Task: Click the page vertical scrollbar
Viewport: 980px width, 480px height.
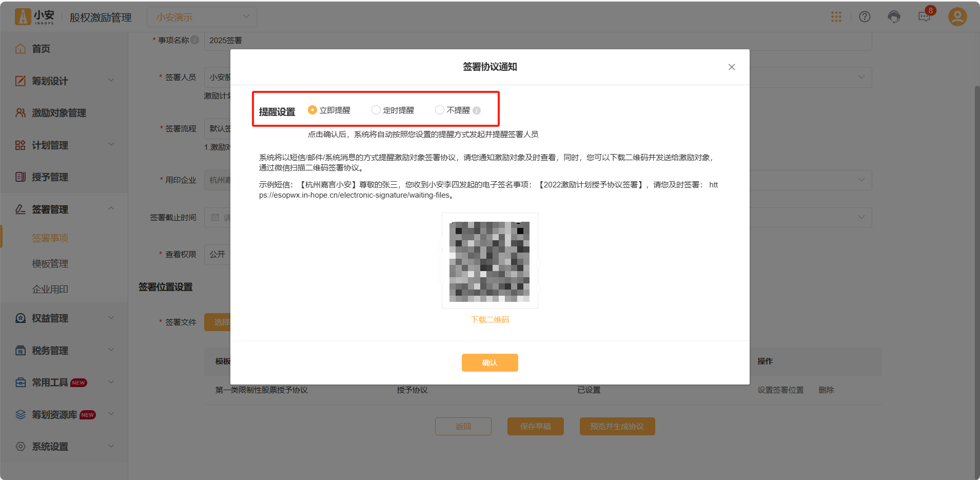Action: tap(977, 282)
